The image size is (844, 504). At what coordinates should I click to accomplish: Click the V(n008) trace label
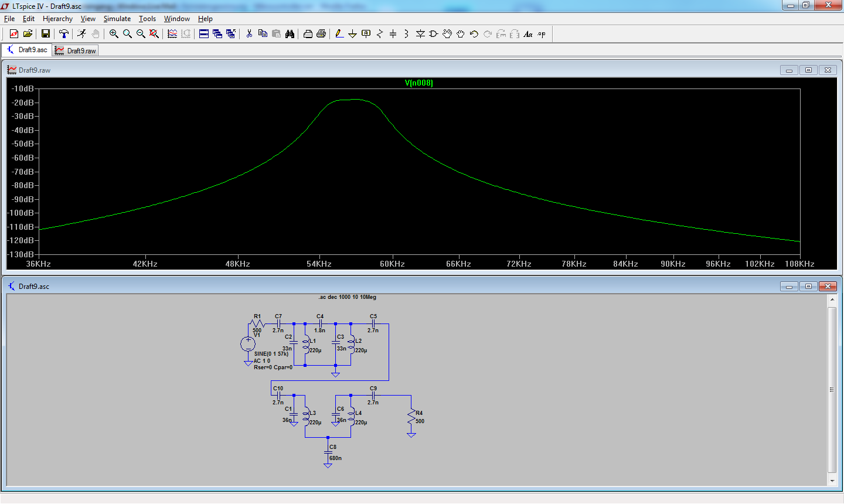click(x=418, y=83)
